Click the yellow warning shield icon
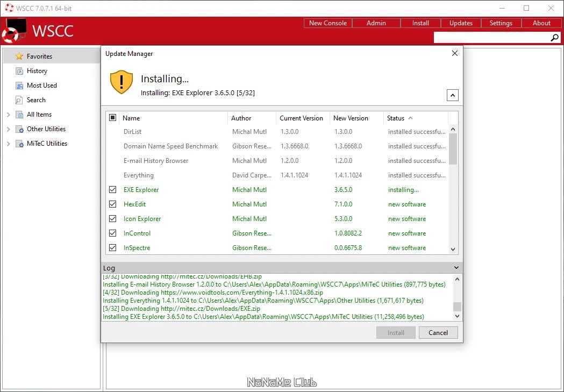This screenshot has width=564, height=392. coord(122,82)
